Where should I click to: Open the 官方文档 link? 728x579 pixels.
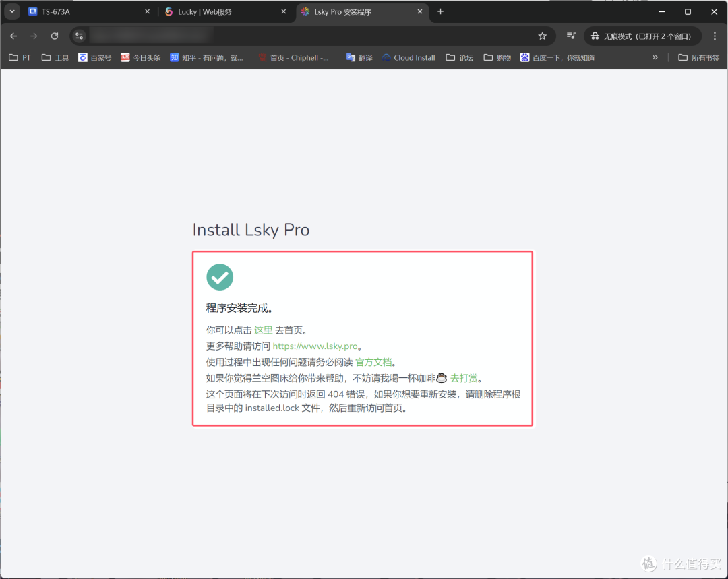pyautogui.click(x=373, y=362)
